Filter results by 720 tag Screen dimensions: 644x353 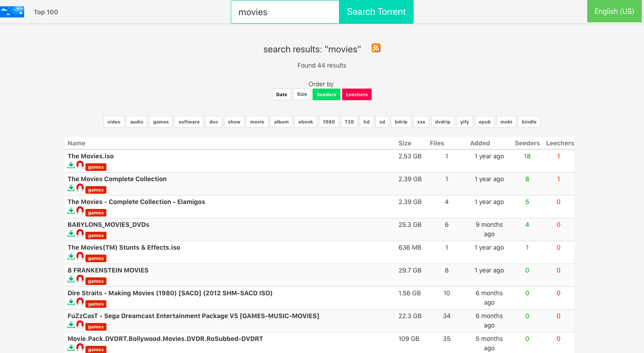click(349, 122)
